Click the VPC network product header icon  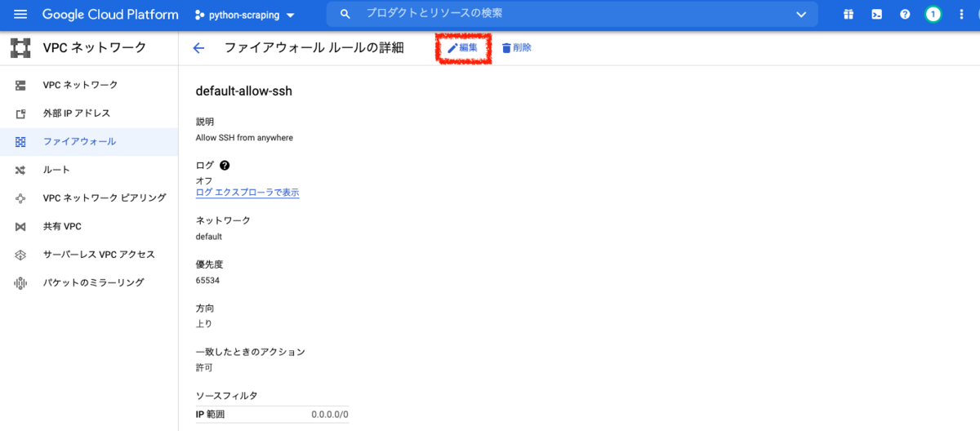(20, 48)
